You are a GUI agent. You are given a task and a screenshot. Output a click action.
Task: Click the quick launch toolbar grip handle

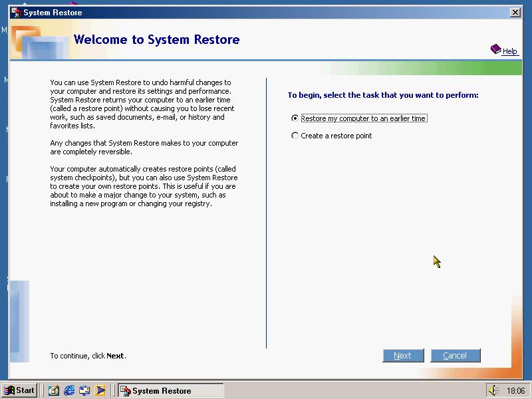(43, 391)
